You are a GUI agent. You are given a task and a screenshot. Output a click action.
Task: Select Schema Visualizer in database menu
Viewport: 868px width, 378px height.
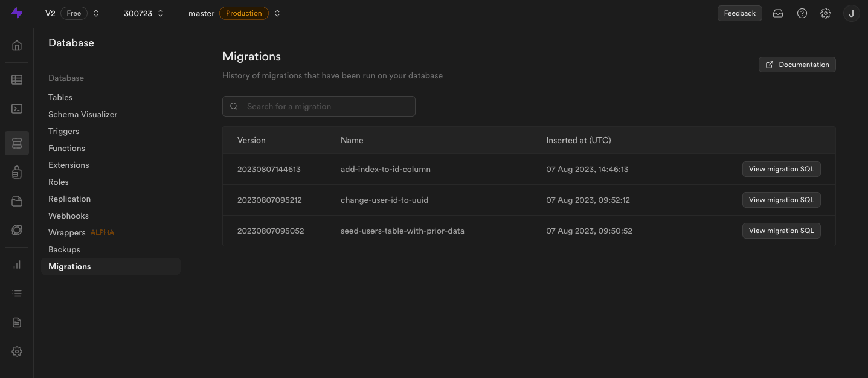83,114
